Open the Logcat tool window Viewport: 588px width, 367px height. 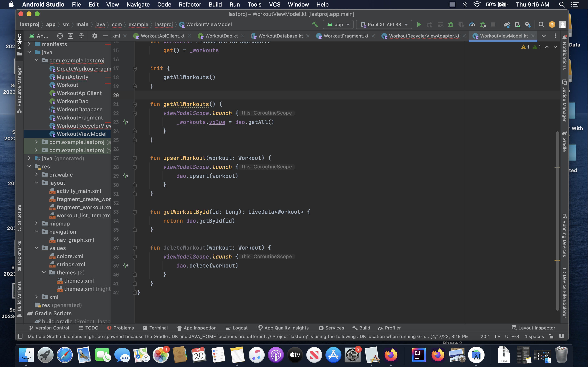(x=237, y=328)
